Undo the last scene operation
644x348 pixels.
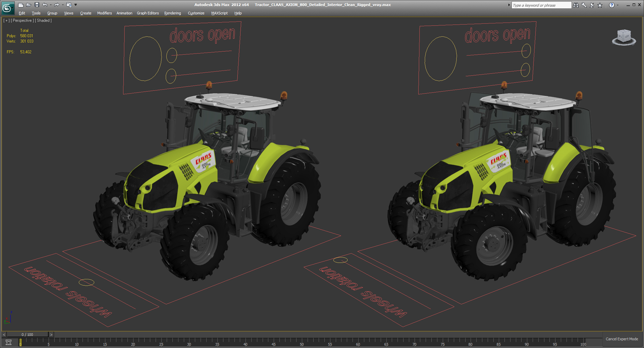[x=44, y=5]
